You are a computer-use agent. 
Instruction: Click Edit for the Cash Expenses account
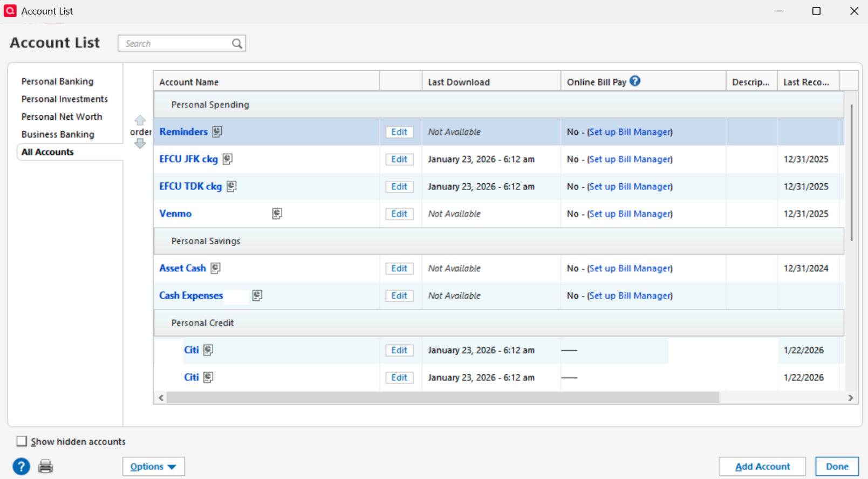coord(399,296)
